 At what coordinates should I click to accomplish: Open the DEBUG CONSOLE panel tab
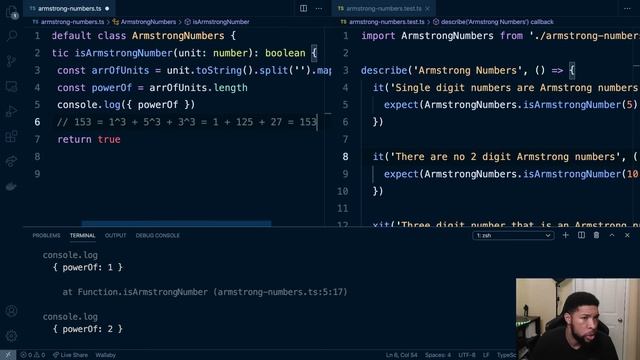[158, 236]
